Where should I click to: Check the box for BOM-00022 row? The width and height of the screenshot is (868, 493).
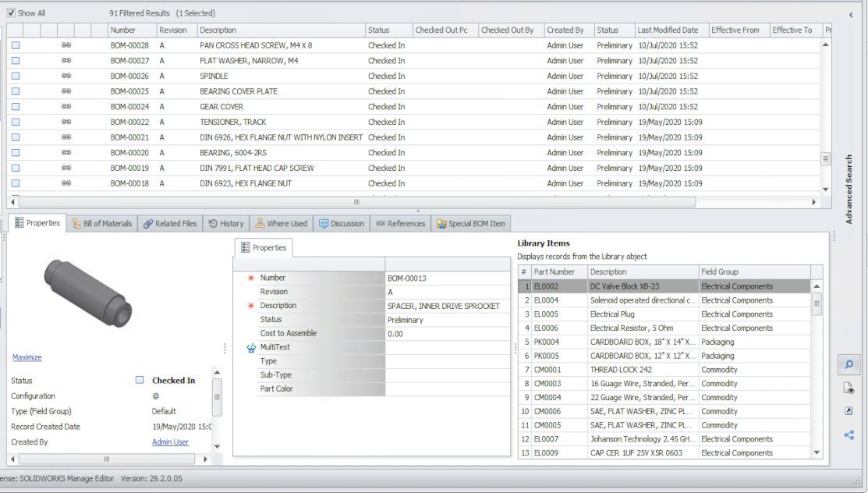pos(16,122)
